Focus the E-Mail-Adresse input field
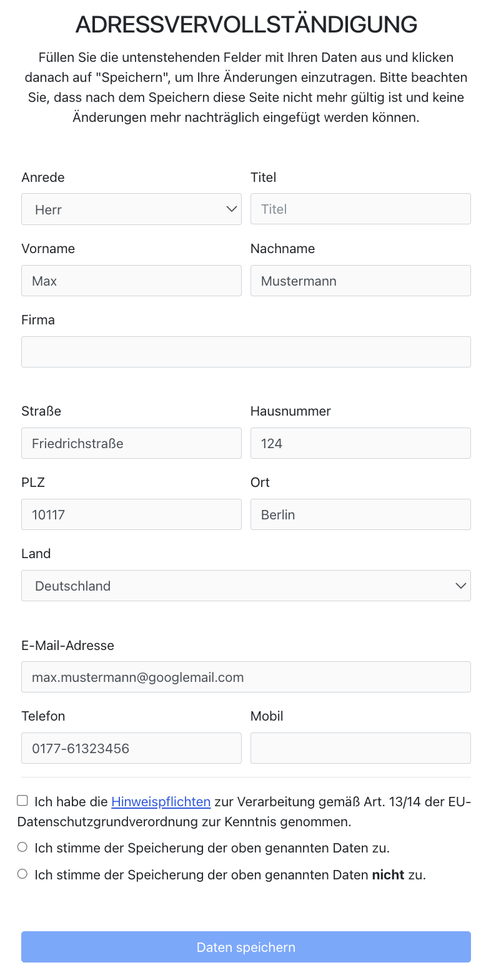Screen dimensions: 491x980 [245, 677]
